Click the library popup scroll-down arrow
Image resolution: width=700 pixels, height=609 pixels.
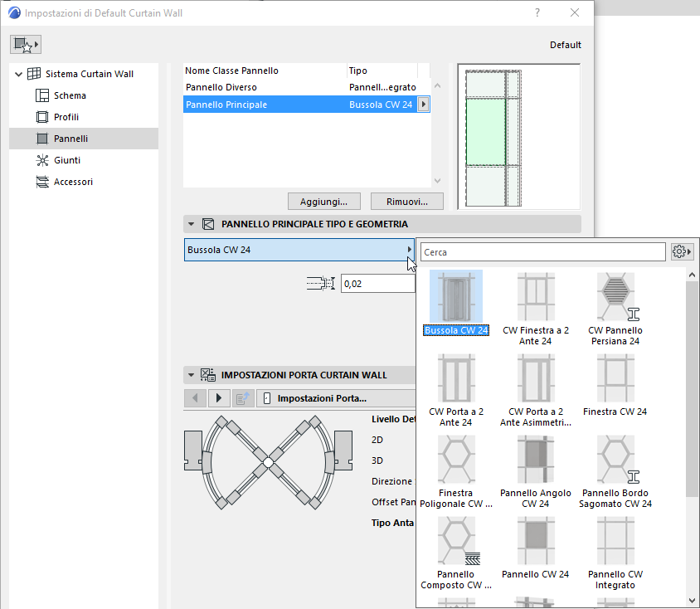(x=692, y=601)
